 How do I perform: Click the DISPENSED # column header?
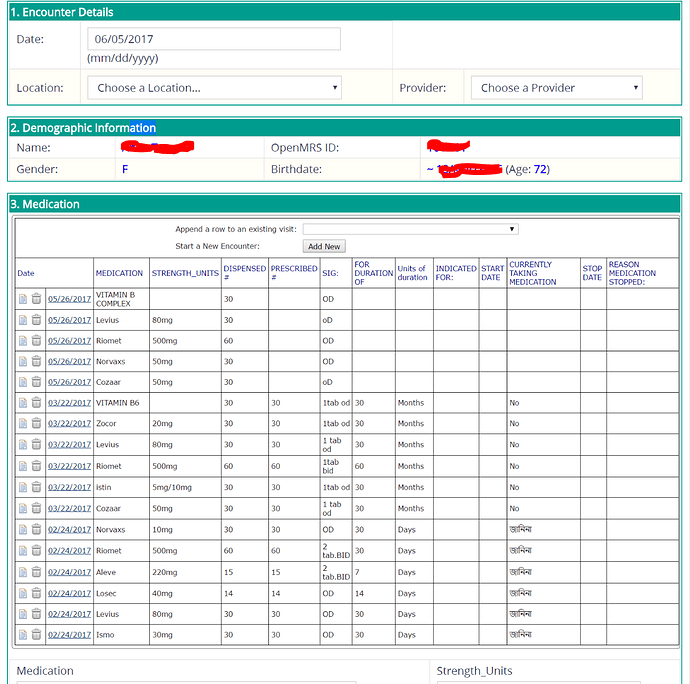pyautogui.click(x=245, y=272)
